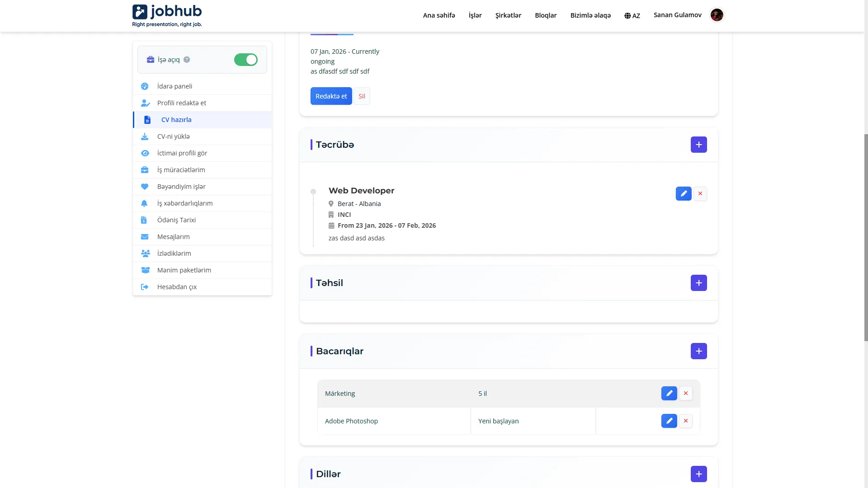Viewport: 868px width, 488px height.
Task: Edit the Márketing skill row
Action: [x=669, y=393]
